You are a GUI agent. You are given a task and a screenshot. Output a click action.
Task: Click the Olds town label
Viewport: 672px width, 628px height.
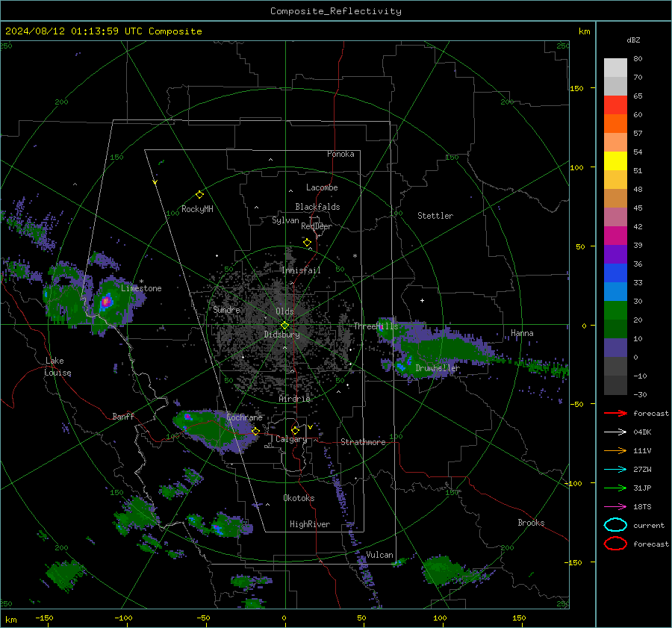pos(284,311)
